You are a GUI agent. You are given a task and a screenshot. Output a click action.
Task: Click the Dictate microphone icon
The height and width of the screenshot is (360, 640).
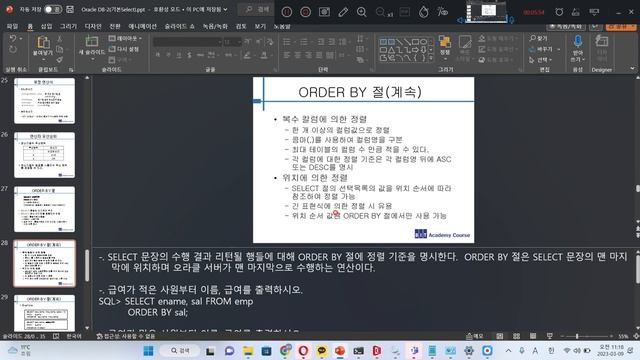point(578,41)
